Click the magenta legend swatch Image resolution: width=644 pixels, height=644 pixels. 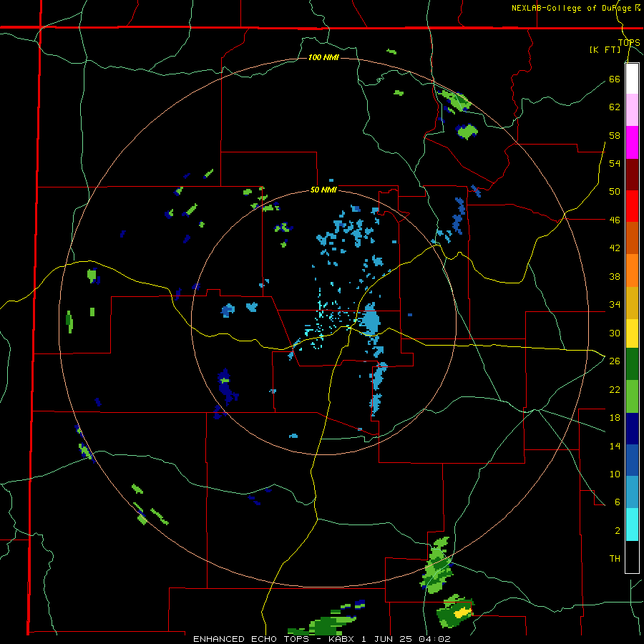click(632, 142)
